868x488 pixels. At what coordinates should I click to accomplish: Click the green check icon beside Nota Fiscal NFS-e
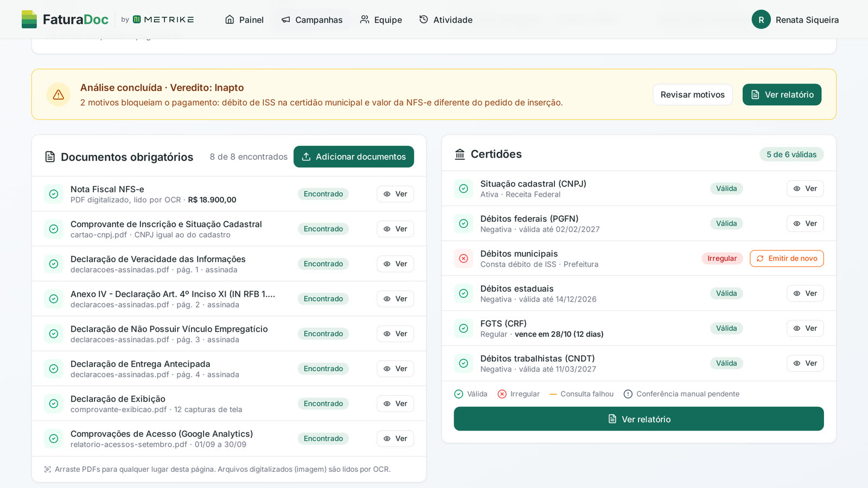click(54, 194)
